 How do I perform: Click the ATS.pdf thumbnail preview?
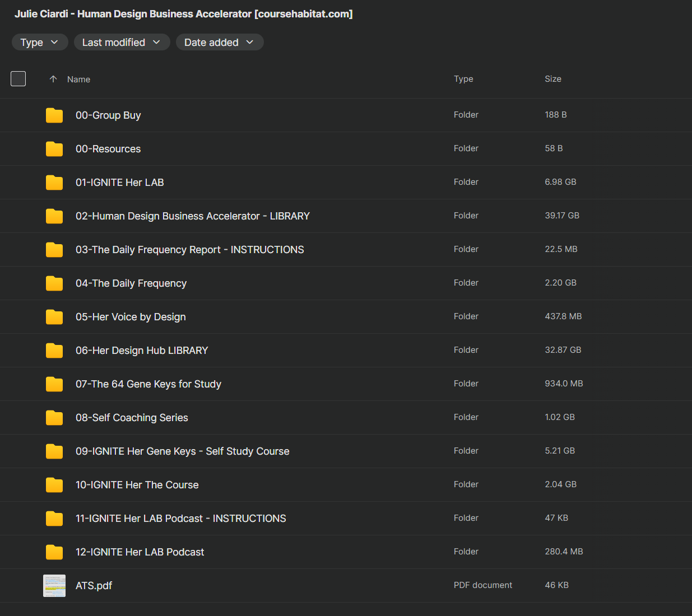click(x=54, y=586)
